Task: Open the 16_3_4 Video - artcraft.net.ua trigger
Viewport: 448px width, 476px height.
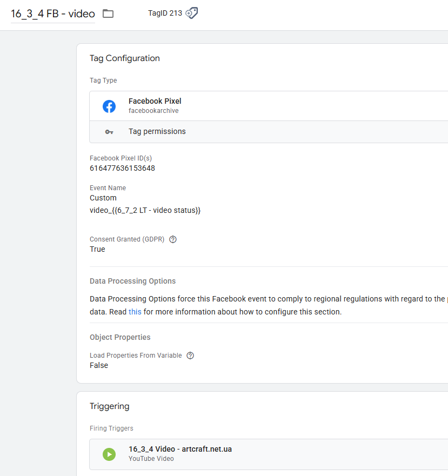Action: tap(180, 449)
